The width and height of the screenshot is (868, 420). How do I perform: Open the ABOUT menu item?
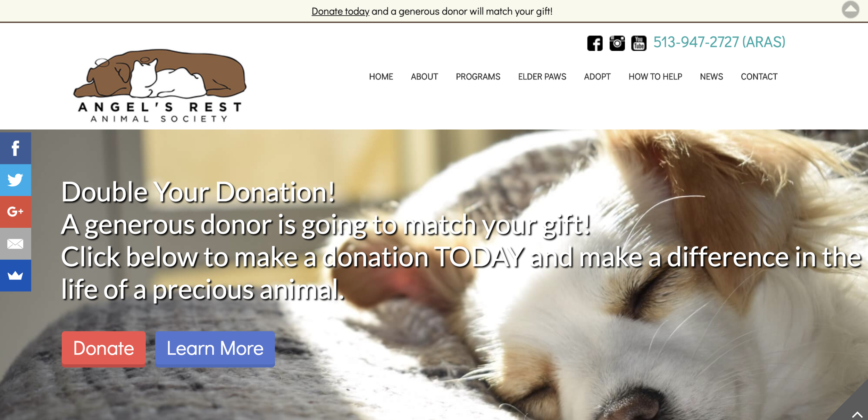click(424, 77)
